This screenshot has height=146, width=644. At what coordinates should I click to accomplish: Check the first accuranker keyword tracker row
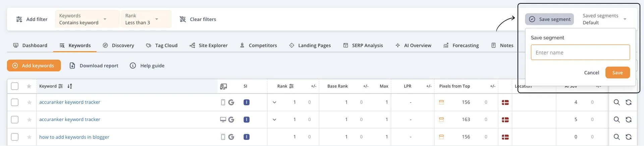[x=15, y=102]
